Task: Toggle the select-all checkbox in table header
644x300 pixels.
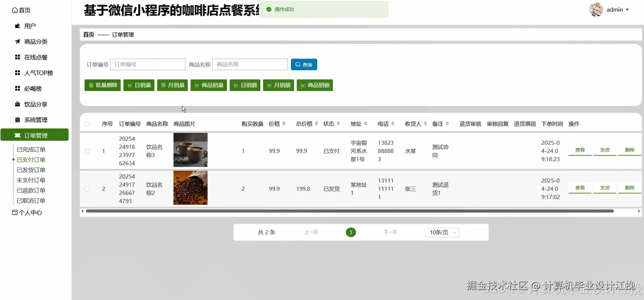Action: point(87,124)
